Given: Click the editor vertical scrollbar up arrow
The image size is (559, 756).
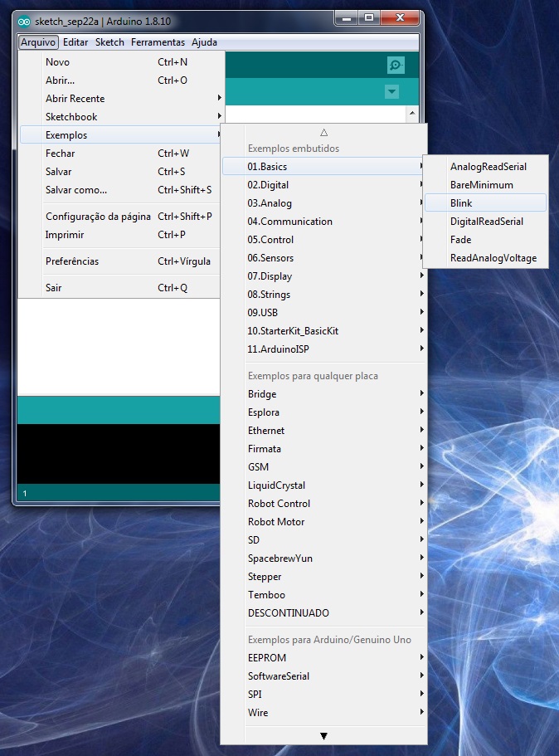Looking at the screenshot, I should 411,114.
